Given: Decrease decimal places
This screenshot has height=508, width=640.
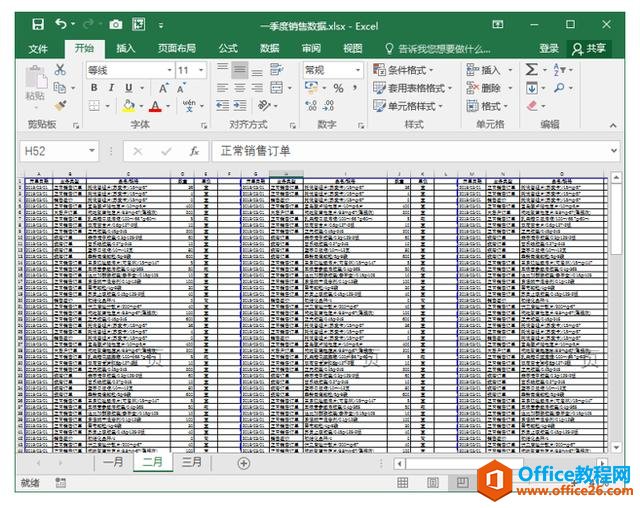Looking at the screenshot, I should [x=328, y=106].
